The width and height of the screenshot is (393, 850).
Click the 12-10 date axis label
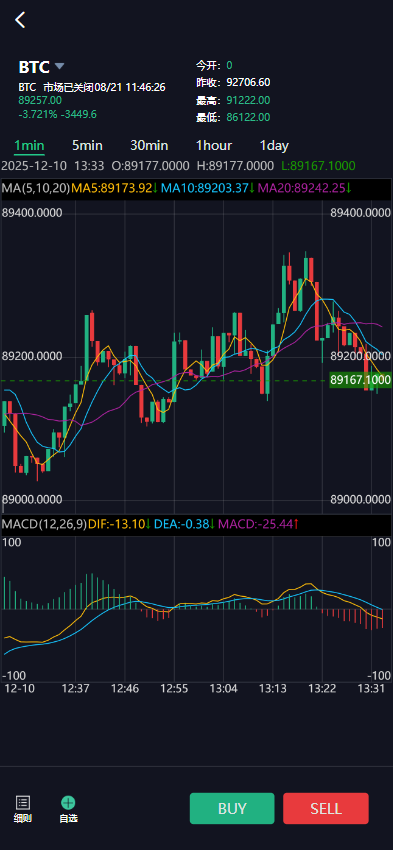[x=19, y=688]
